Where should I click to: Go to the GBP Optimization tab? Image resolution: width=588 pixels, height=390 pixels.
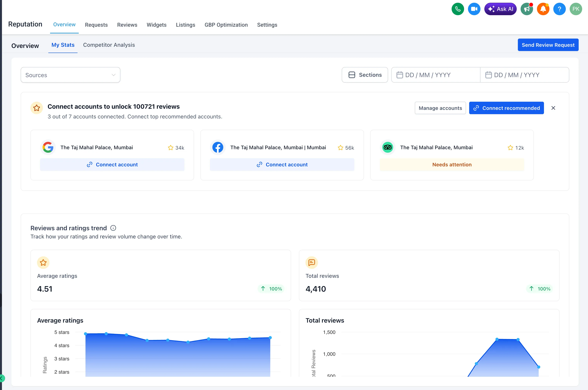point(226,25)
